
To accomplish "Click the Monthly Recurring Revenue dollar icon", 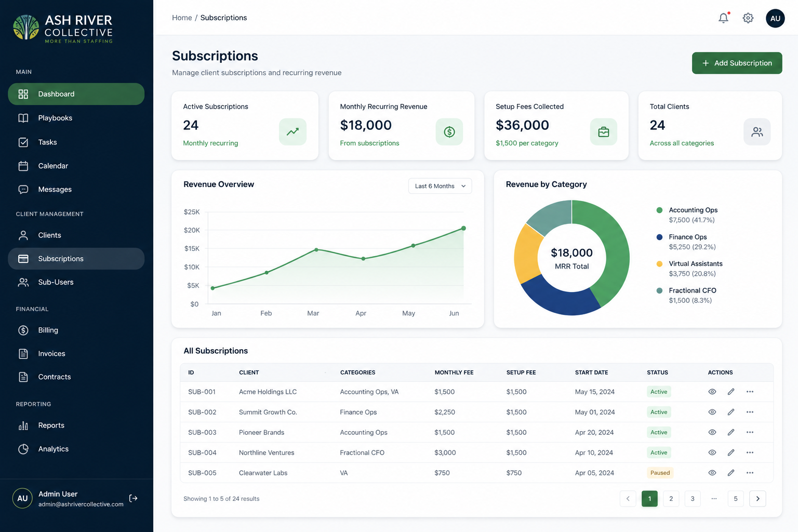I will coord(449,132).
